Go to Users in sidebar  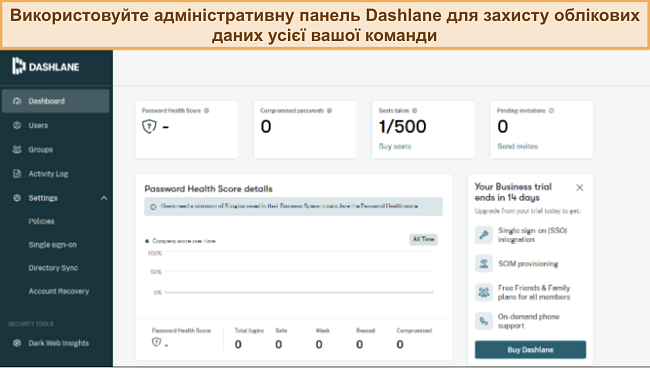pos(38,126)
